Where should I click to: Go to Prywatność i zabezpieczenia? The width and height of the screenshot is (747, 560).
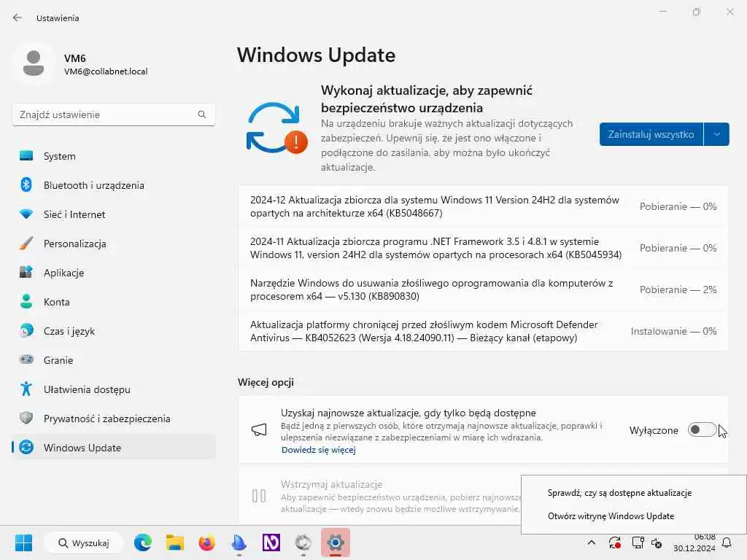click(x=113, y=419)
